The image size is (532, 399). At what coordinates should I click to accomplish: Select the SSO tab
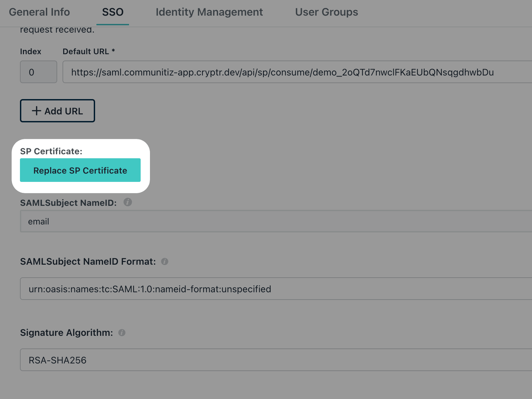pyautogui.click(x=113, y=12)
